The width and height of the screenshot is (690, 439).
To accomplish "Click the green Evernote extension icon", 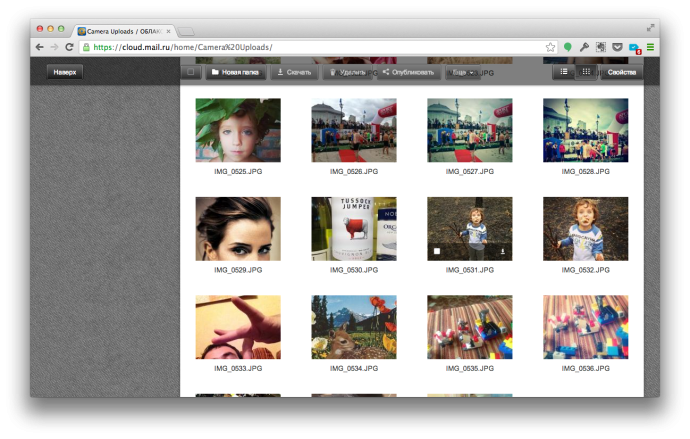I will tap(567, 47).
